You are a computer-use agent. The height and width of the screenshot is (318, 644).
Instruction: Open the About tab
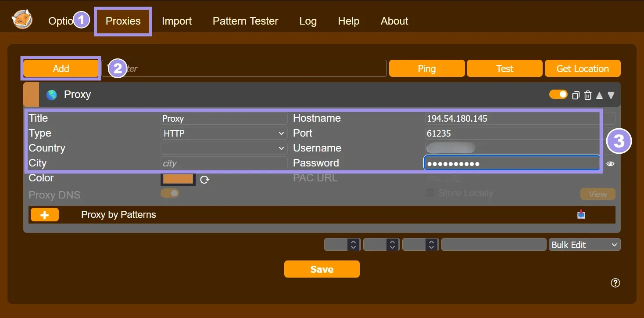tap(394, 21)
